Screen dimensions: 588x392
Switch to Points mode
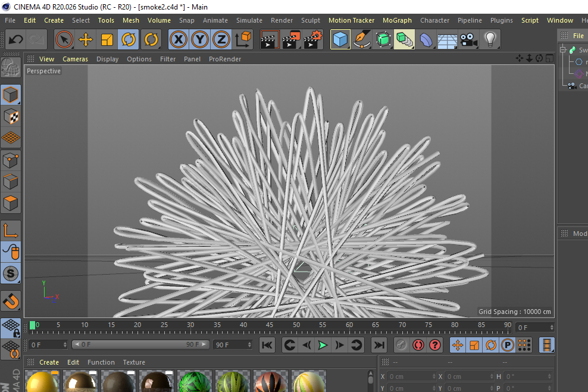pyautogui.click(x=11, y=161)
